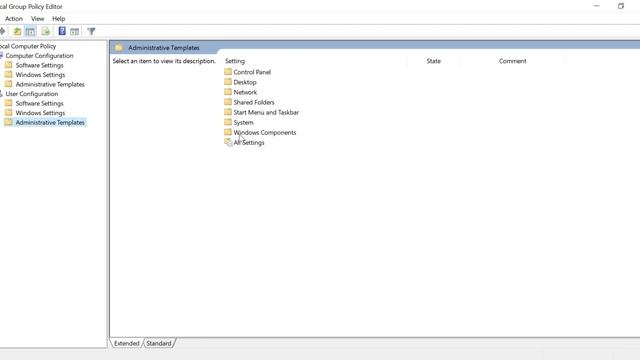Open the Action menu

tap(14, 19)
